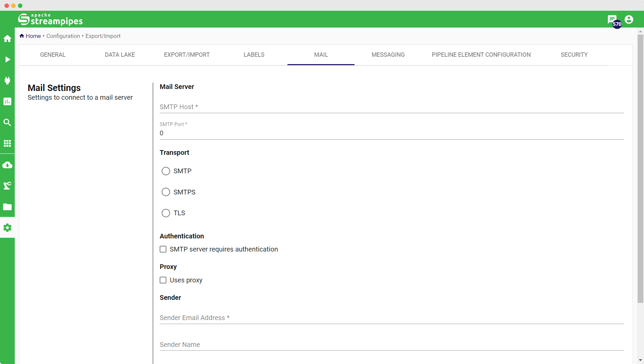This screenshot has width=644, height=364.
Task: Switch to the Data Lake tab
Action: 120,55
